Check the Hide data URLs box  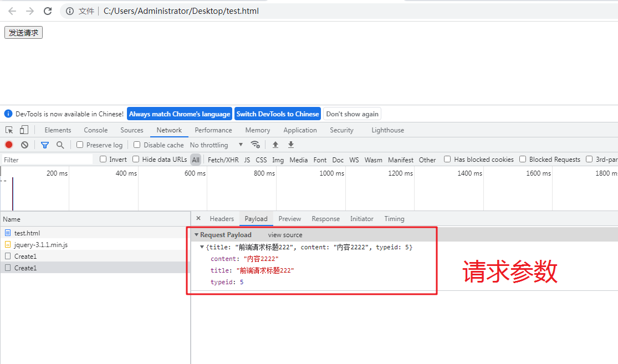(135, 160)
